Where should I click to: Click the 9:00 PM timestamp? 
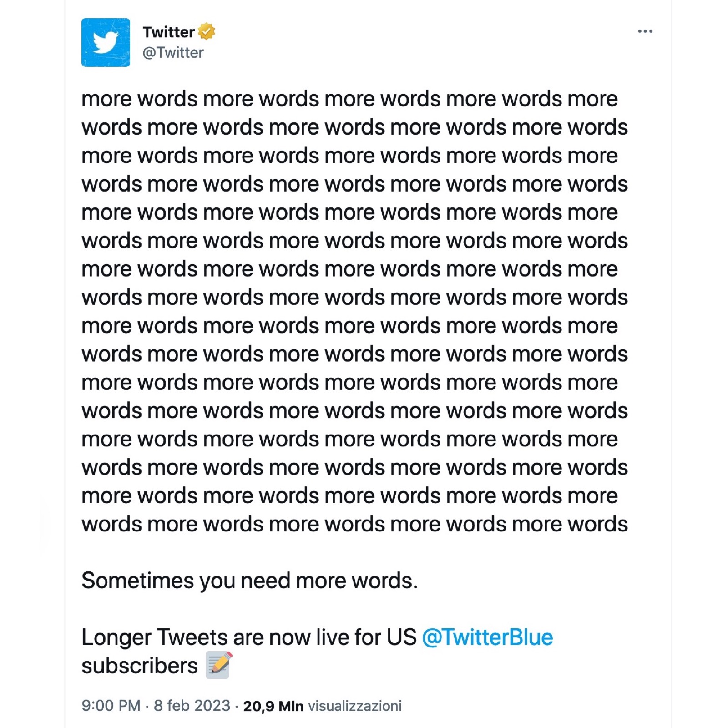point(111,706)
